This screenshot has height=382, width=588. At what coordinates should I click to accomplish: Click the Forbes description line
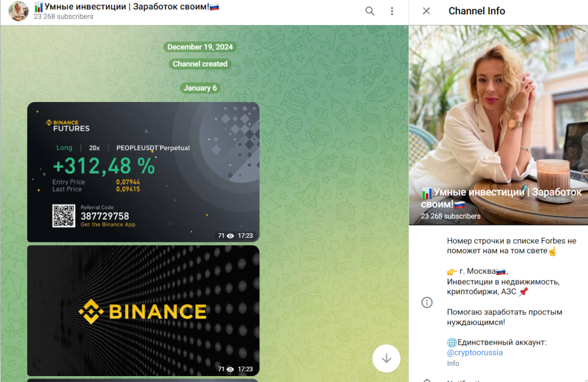511,246
